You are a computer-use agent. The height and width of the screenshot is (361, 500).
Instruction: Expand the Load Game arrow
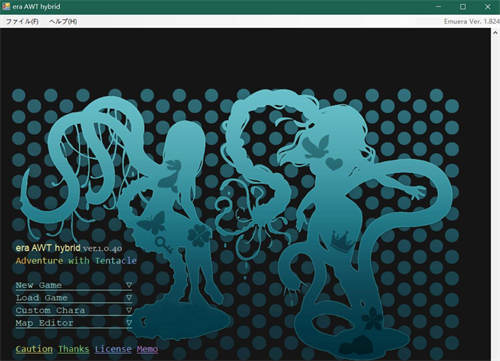pos(129,298)
